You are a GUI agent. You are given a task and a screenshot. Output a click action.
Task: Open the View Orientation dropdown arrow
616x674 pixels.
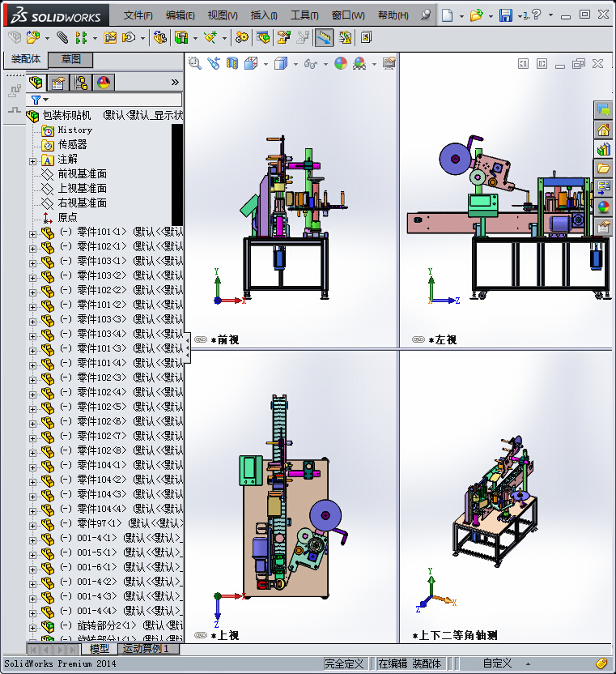coord(266,65)
